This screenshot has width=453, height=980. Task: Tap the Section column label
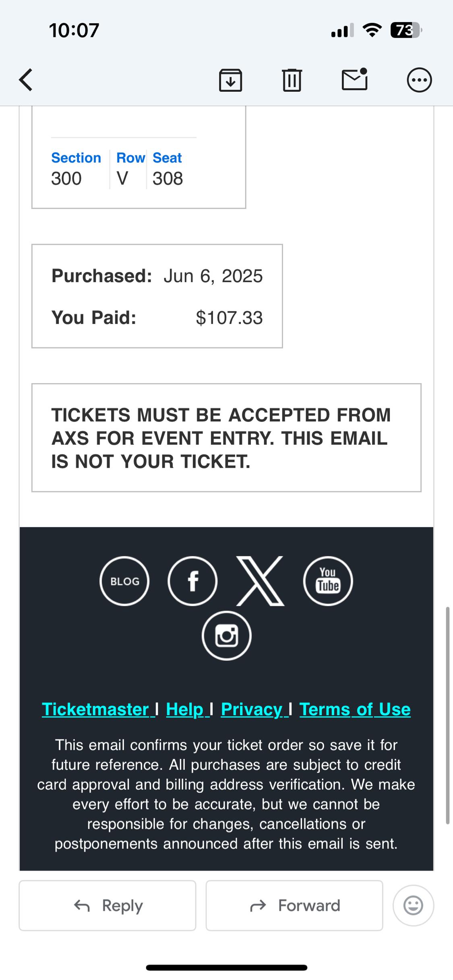(x=76, y=158)
